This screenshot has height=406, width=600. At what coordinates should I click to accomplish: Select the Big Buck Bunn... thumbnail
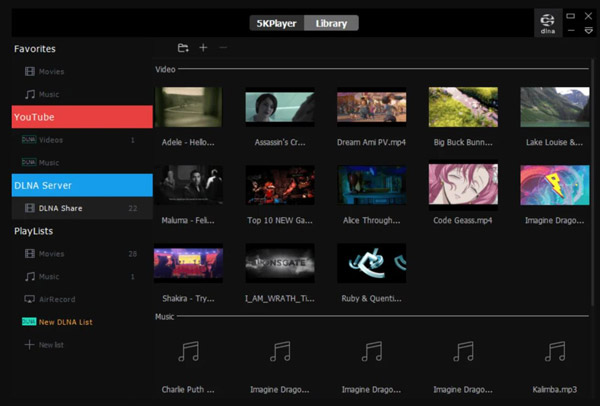(x=463, y=107)
